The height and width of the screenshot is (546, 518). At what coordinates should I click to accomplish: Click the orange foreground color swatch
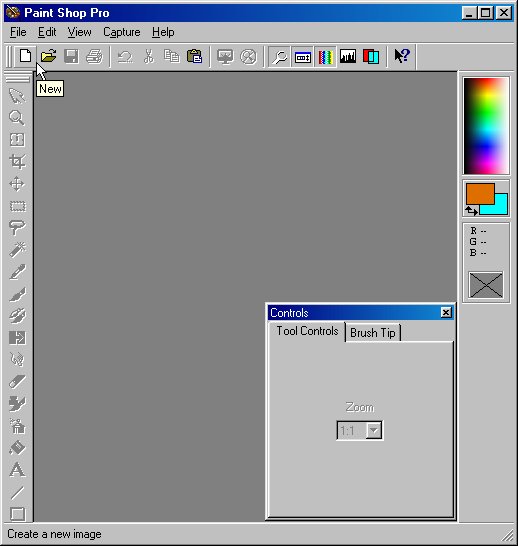coord(480,194)
